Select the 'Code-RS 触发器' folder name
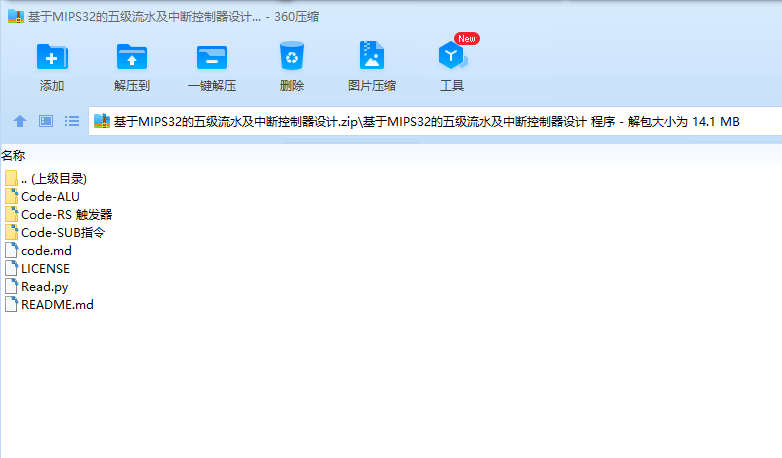Image resolution: width=782 pixels, height=458 pixels. [x=67, y=215]
